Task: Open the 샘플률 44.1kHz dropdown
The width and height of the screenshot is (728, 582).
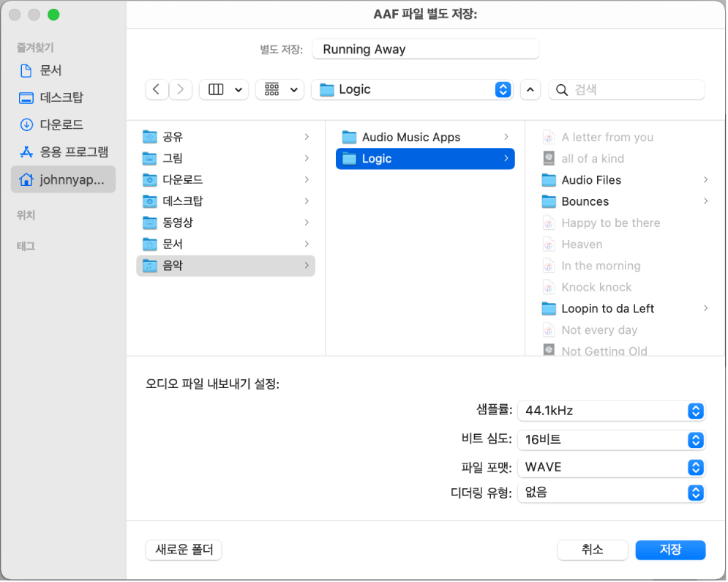Action: (x=612, y=411)
